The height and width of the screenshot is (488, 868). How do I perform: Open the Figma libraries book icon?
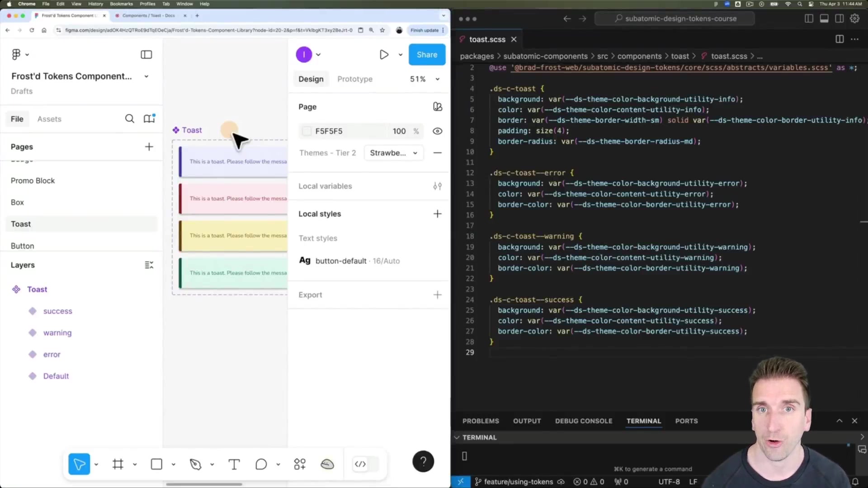coord(149,119)
